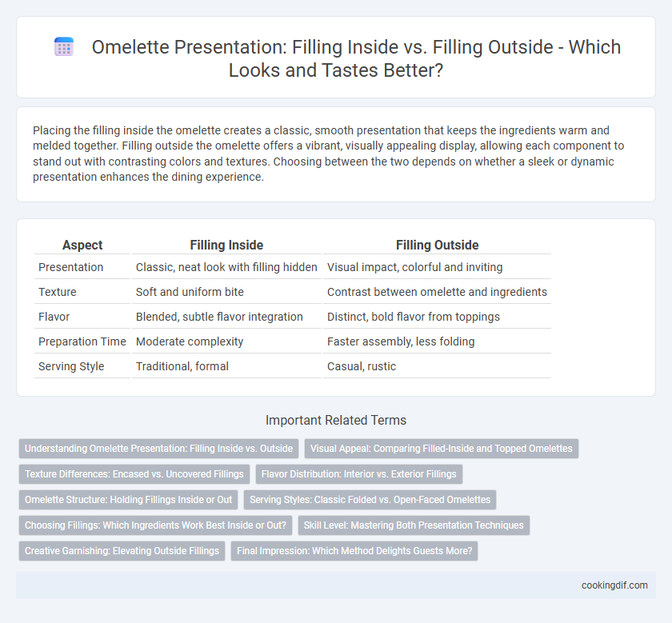Viewport: 672px width, 623px height.
Task: Click the calendar grid icon beside the title
Action: pos(64,46)
